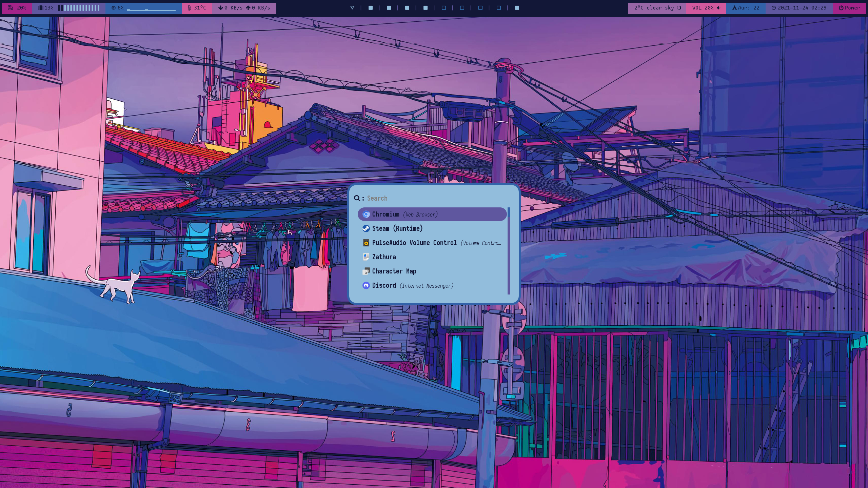
Task: Click the magnifier search icon
Action: (x=357, y=198)
